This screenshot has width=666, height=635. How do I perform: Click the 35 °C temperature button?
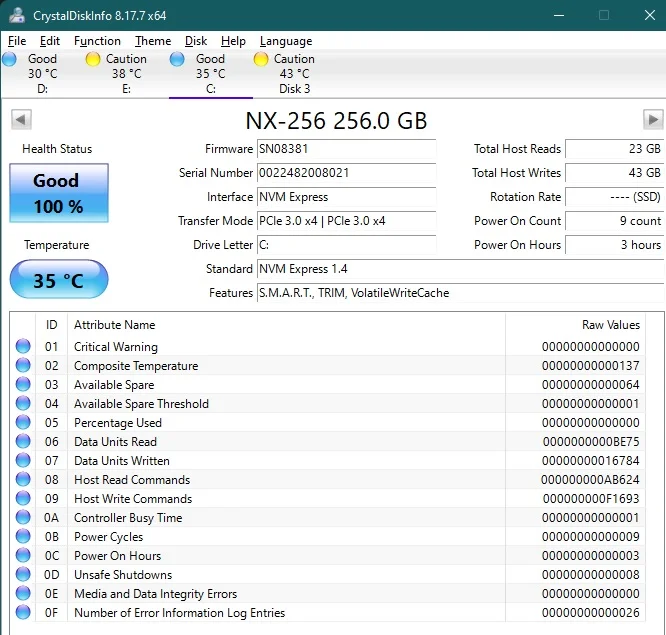(58, 281)
